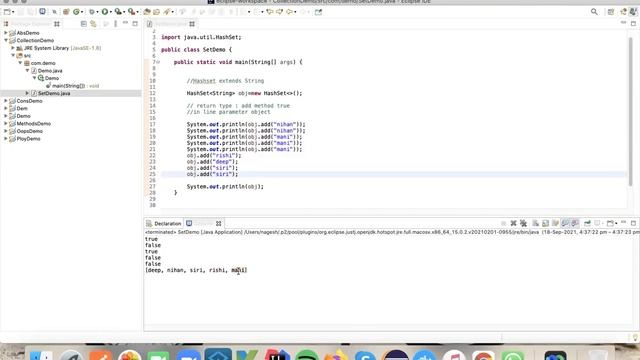Select the Dem project

click(x=22, y=108)
